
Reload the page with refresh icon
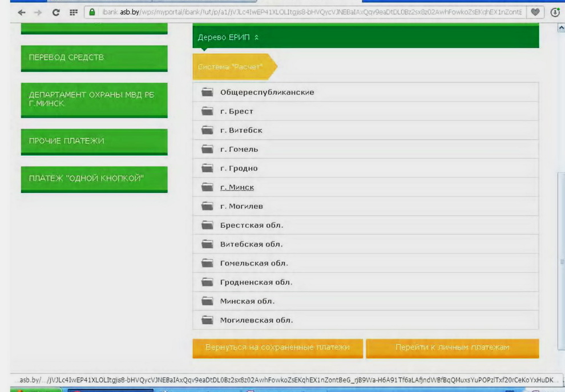pyautogui.click(x=56, y=12)
